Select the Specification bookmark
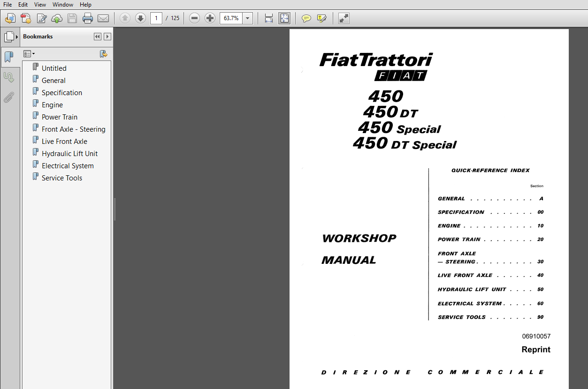The image size is (588, 389). click(62, 93)
